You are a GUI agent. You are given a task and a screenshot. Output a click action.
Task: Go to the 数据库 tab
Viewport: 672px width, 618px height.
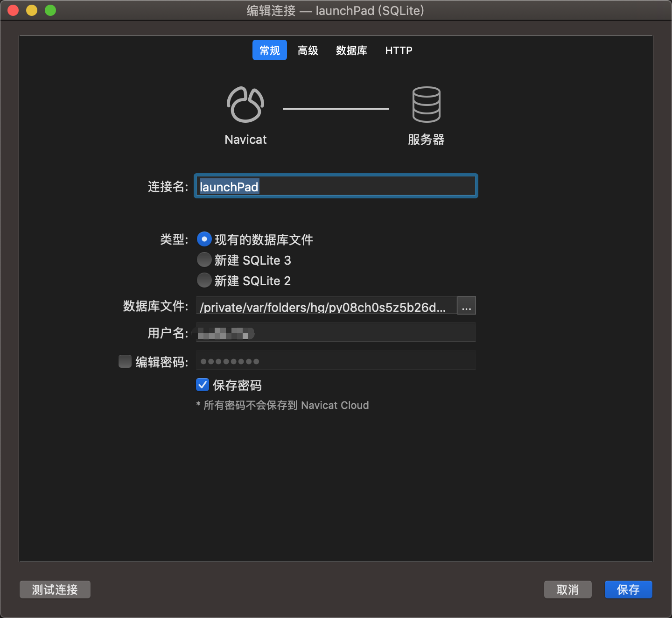[351, 50]
